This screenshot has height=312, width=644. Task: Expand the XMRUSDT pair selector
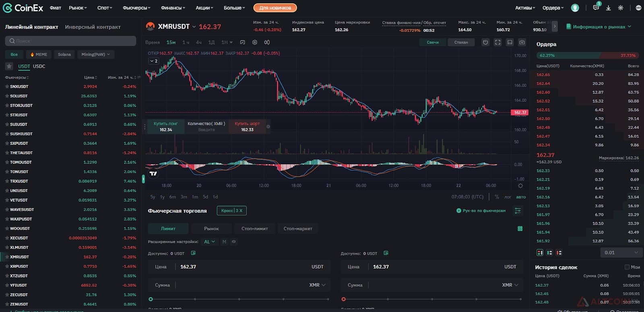pos(194,27)
